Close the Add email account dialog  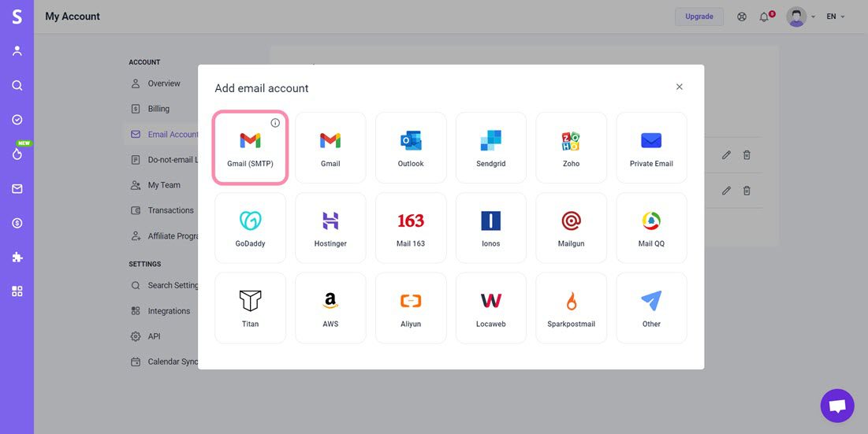tap(680, 87)
